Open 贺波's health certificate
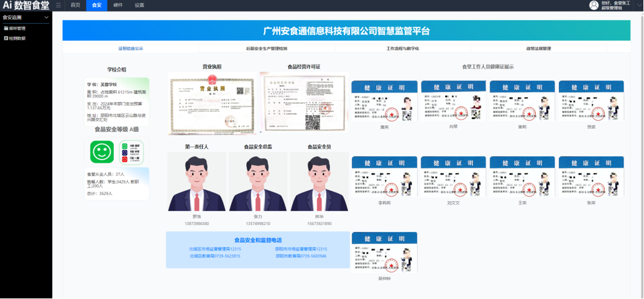The height and width of the screenshot is (299, 644). [x=591, y=101]
